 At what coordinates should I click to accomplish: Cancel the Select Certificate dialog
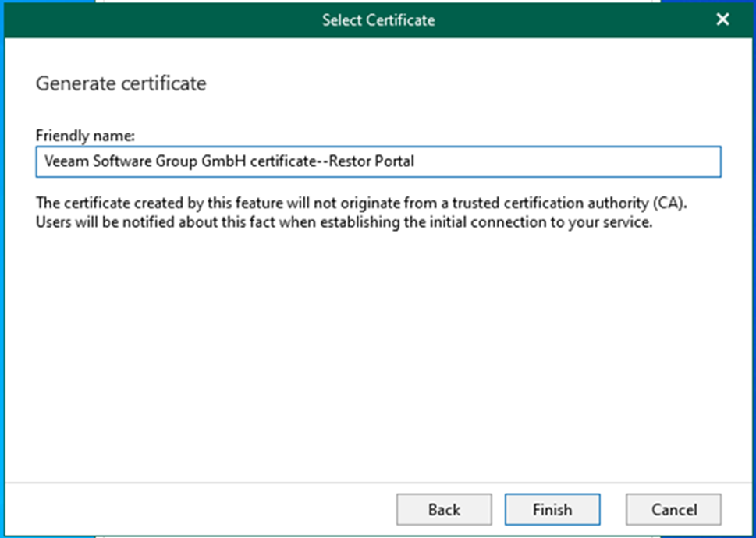673,509
